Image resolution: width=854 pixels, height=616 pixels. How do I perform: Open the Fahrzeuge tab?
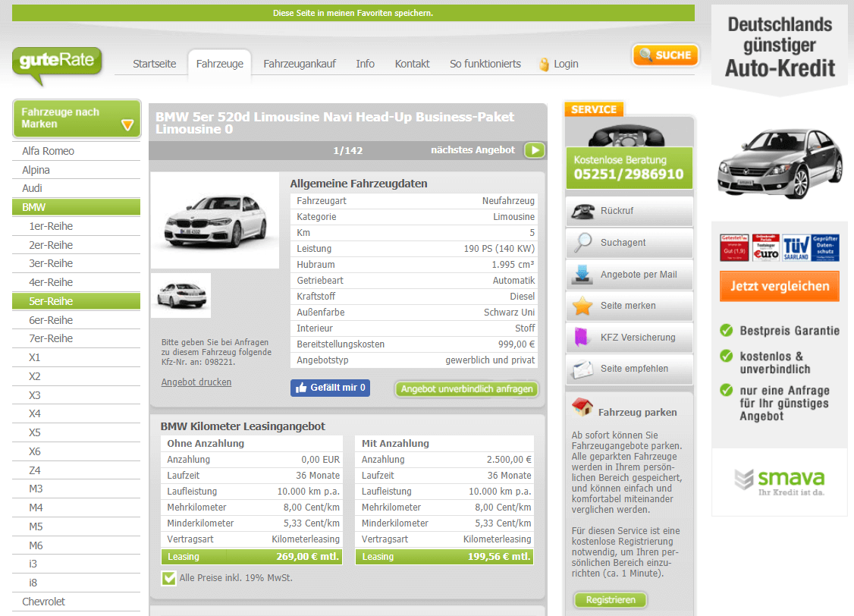point(219,64)
